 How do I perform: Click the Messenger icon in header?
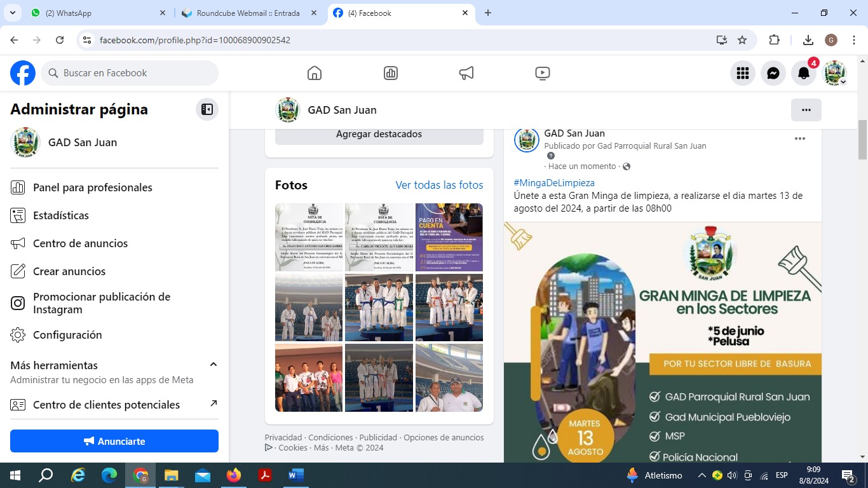point(773,73)
